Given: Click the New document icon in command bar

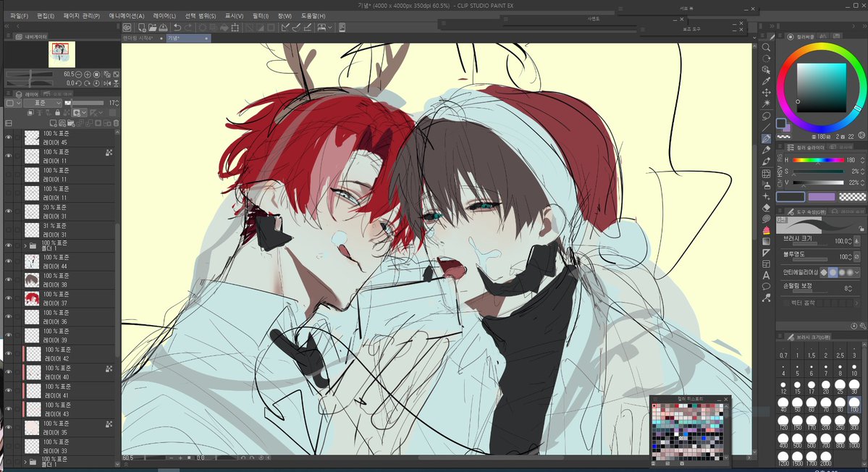Looking at the screenshot, I should click(143, 27).
